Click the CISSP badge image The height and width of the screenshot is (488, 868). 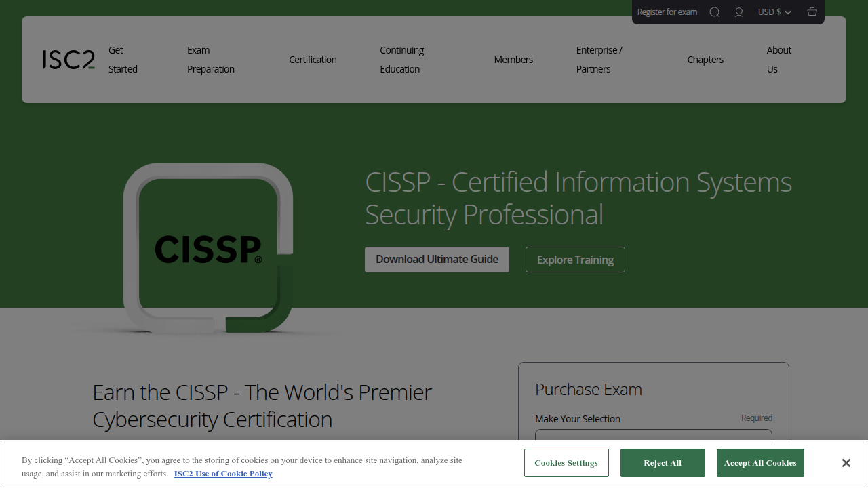[x=208, y=248]
